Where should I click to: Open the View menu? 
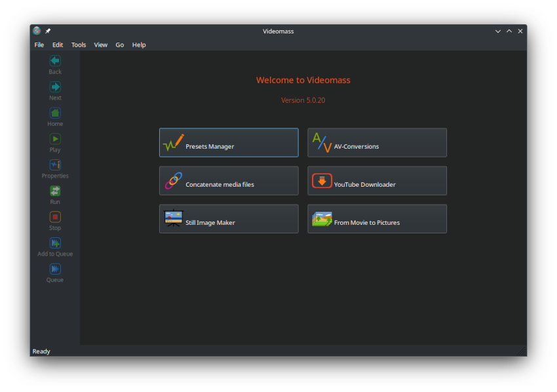[100, 45]
